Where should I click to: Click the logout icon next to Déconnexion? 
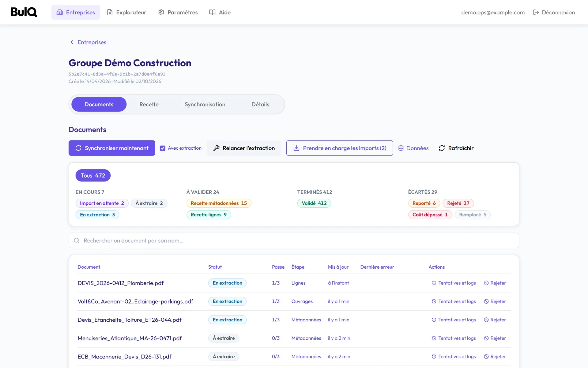pyautogui.click(x=536, y=12)
